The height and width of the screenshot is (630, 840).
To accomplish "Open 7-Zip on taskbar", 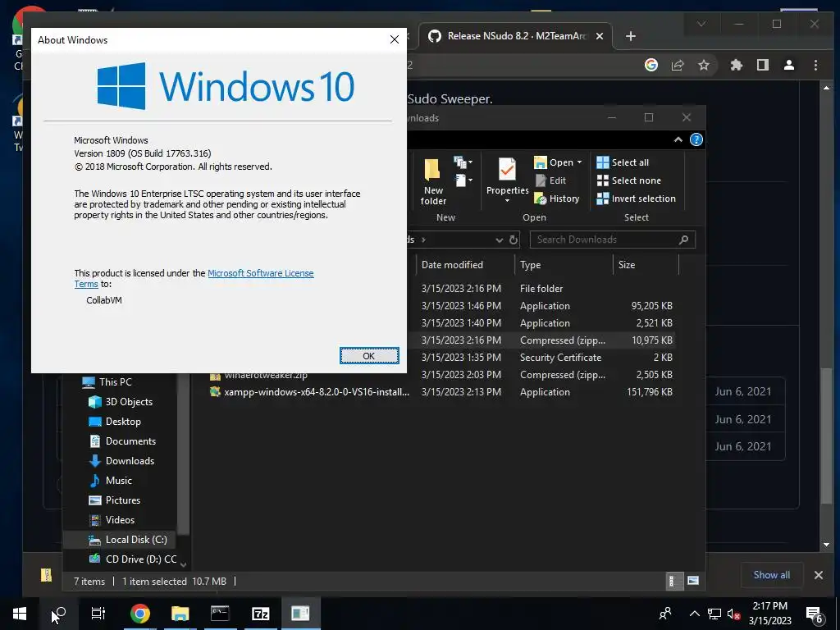I will point(260,614).
